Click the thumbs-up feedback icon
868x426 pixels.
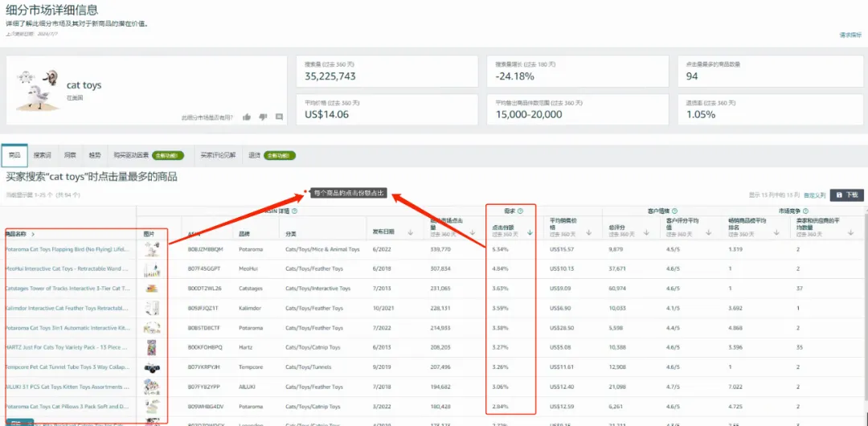coord(247,117)
